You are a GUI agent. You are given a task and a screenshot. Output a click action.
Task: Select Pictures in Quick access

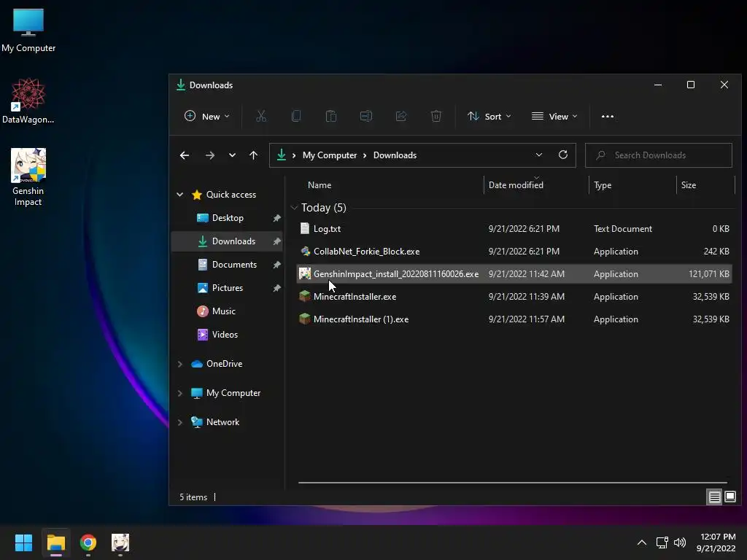pos(228,288)
